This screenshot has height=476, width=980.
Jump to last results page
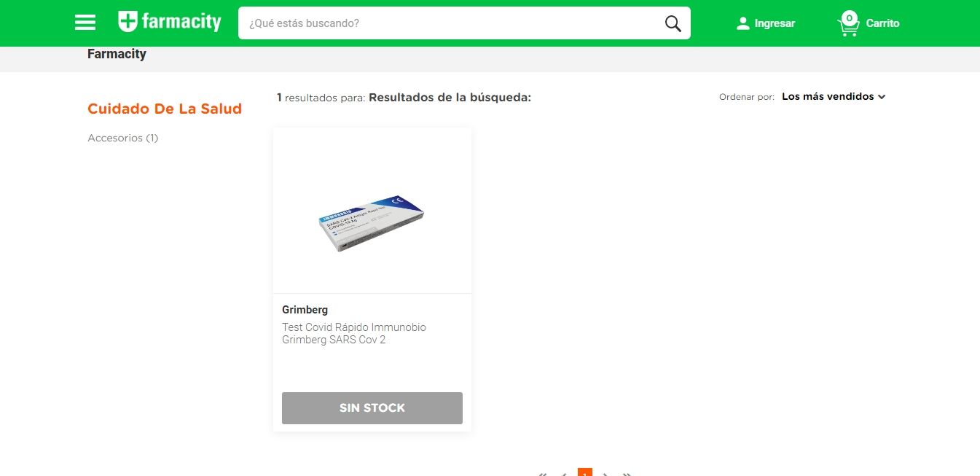point(627,473)
